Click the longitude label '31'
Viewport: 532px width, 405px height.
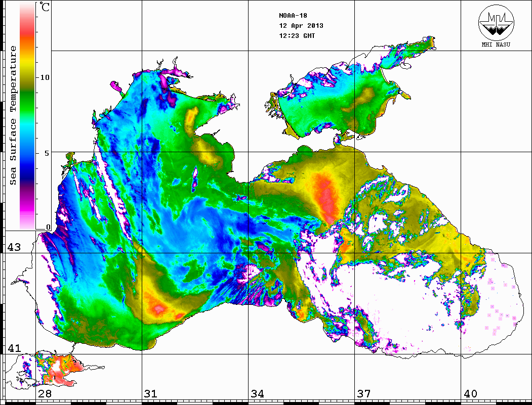151,393
